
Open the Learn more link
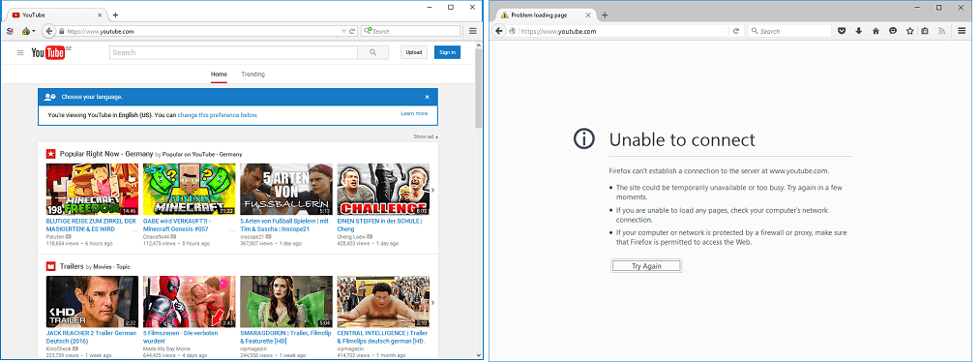coord(414,114)
